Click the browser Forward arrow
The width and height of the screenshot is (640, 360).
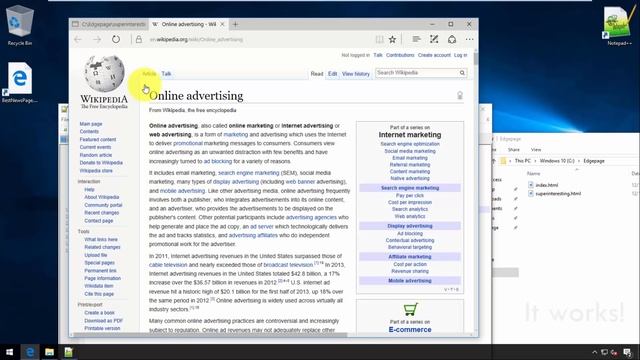point(97,40)
